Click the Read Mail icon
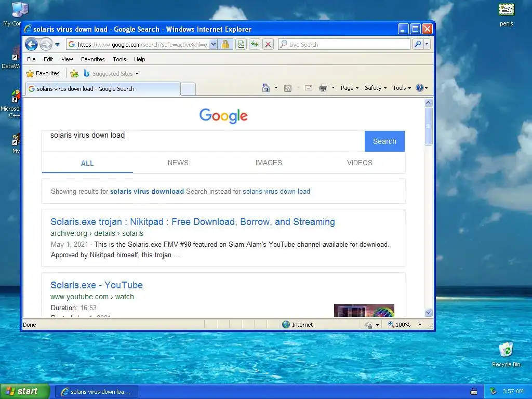Screen dimensions: 532x399 tap(309, 88)
